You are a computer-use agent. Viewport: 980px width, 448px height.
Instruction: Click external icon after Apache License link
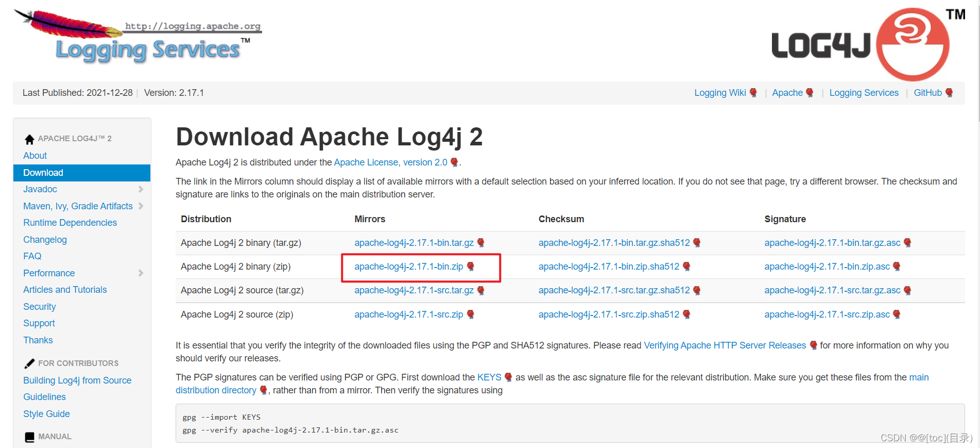click(x=454, y=162)
